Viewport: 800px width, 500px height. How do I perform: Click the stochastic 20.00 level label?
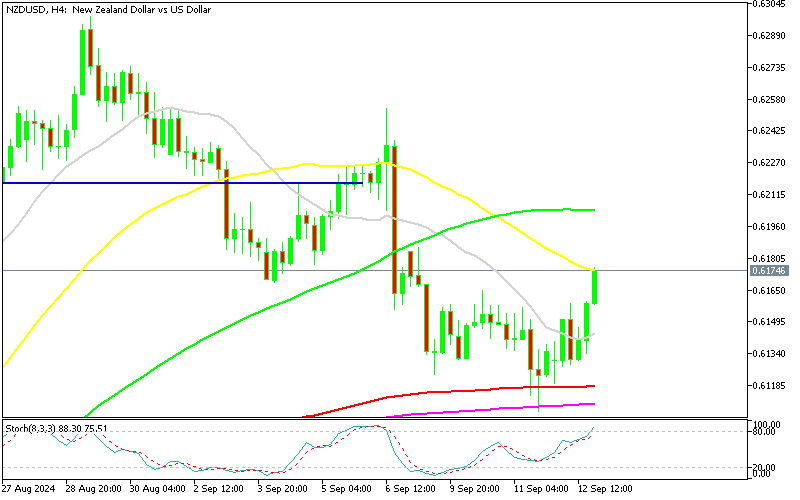point(766,467)
